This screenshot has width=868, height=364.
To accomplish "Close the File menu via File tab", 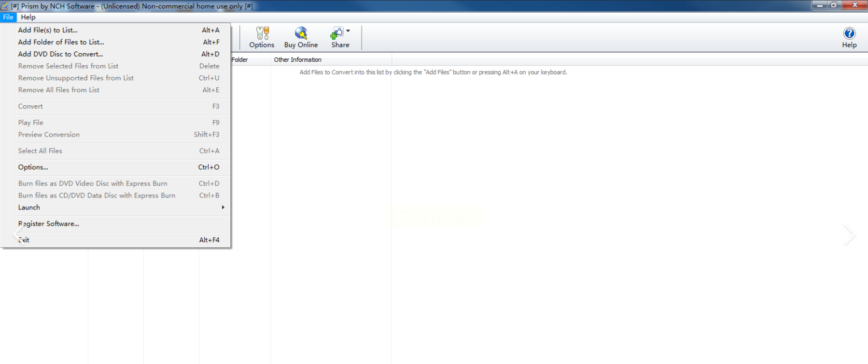I will tap(8, 18).
